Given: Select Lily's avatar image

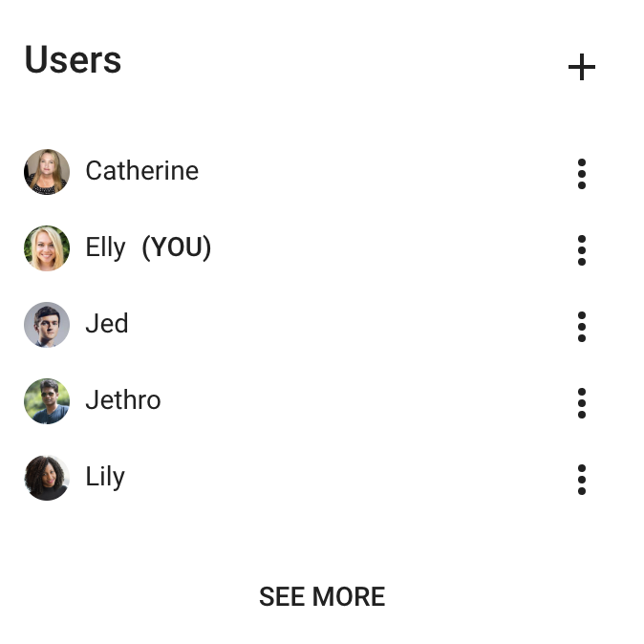Looking at the screenshot, I should click(x=47, y=478).
